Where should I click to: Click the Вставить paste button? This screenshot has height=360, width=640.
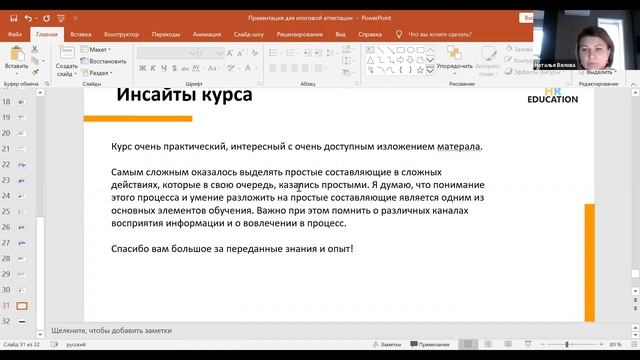(16, 60)
